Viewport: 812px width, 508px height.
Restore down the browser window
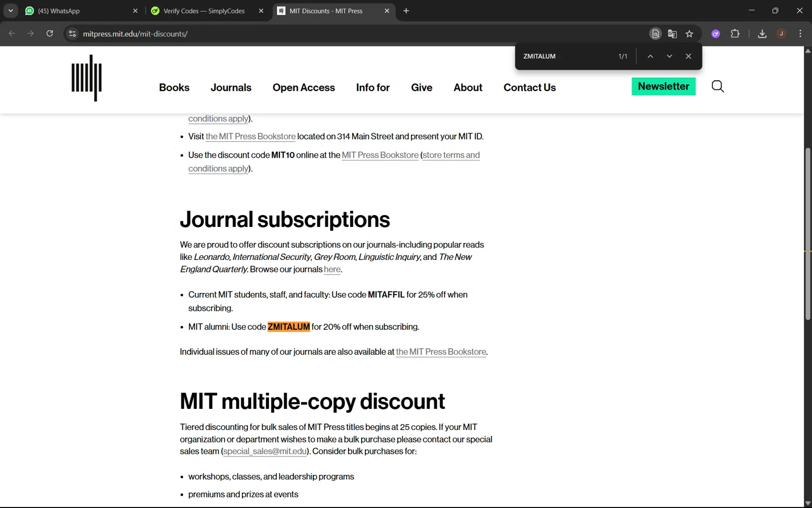775,10
